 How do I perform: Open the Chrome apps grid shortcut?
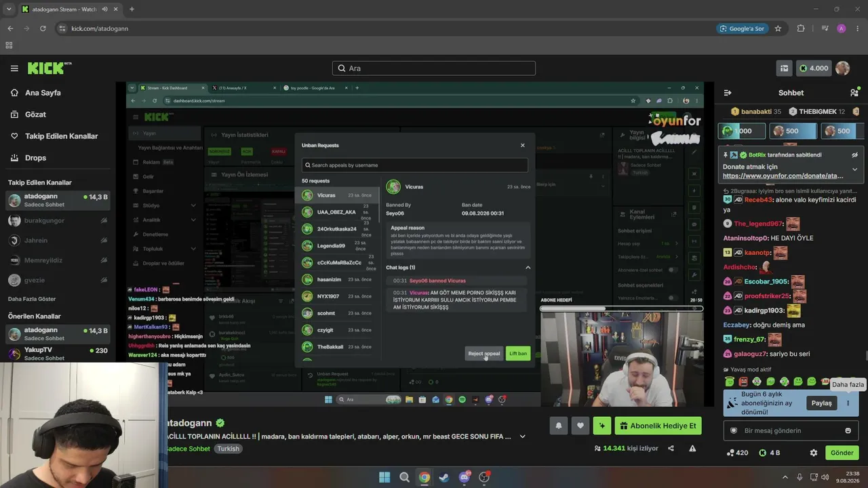click(9, 45)
